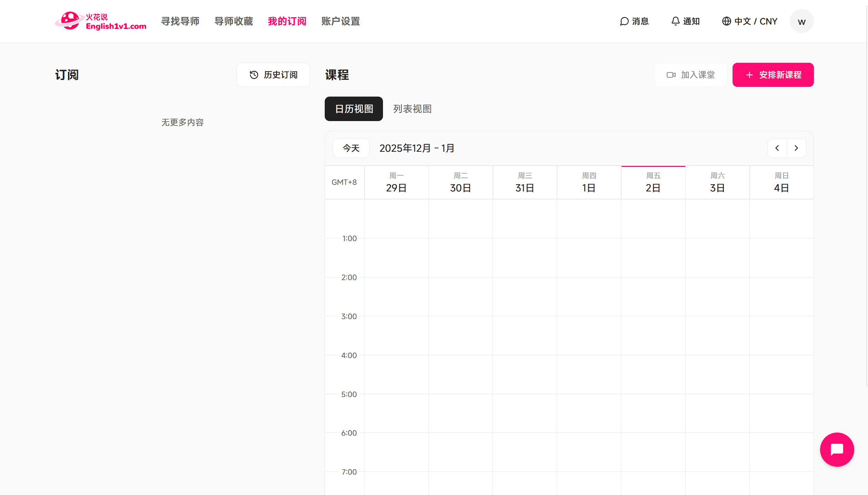Go to next week with right chevron
The height and width of the screenshot is (495, 868).
(796, 148)
